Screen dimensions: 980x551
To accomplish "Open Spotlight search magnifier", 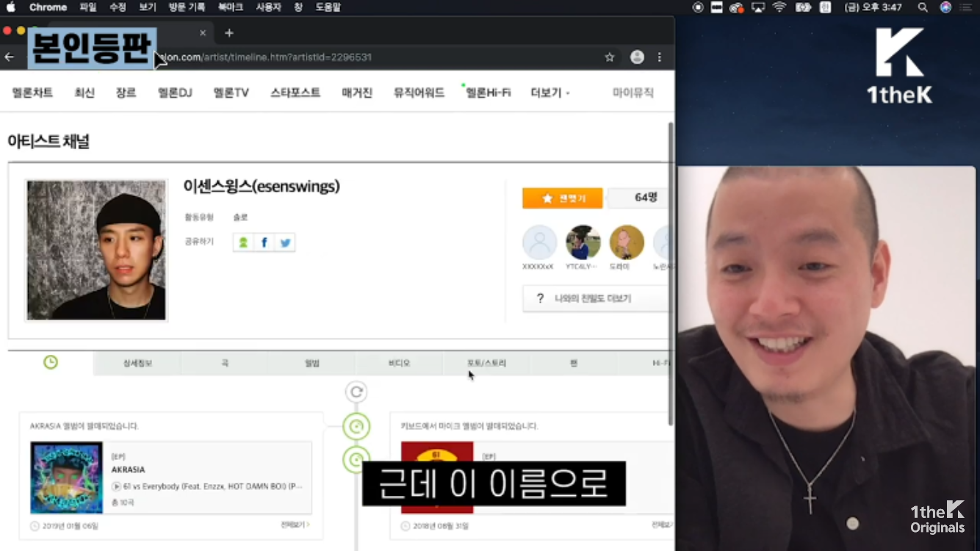I will pyautogui.click(x=923, y=7).
